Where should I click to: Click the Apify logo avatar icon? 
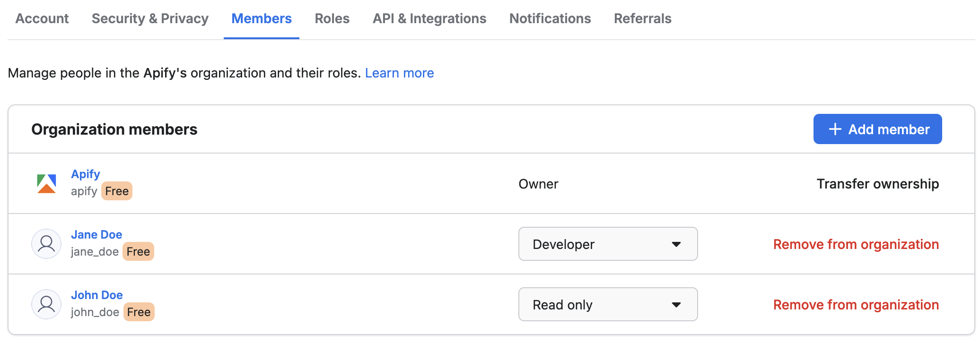(46, 184)
